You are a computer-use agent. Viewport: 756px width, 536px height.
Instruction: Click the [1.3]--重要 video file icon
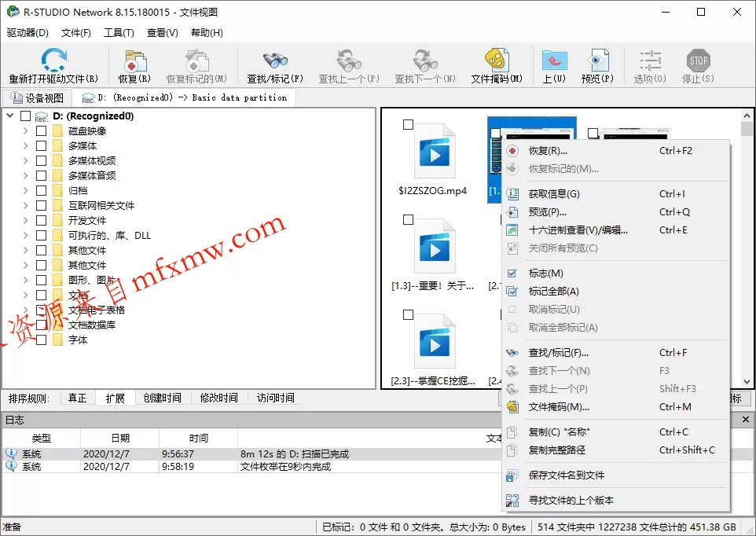[x=435, y=247]
